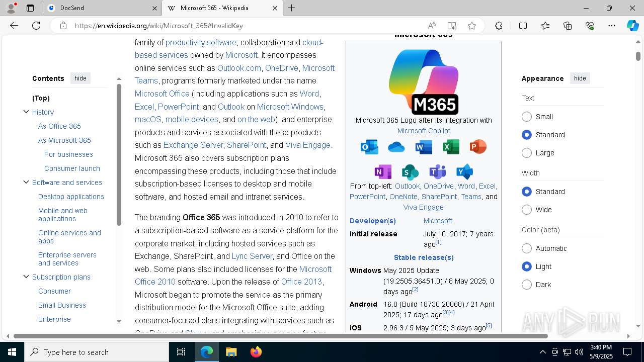Click the Outlook app icon in infobox
The height and width of the screenshot is (362, 644).
coord(370,147)
